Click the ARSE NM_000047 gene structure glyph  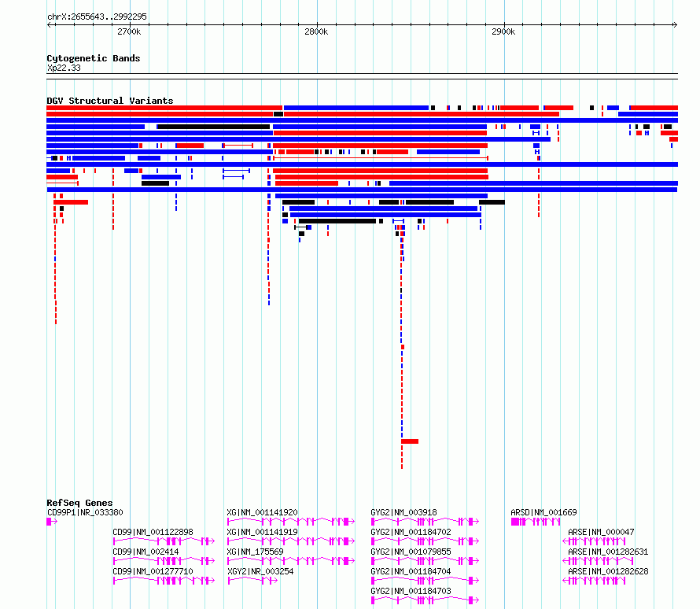pos(594,541)
